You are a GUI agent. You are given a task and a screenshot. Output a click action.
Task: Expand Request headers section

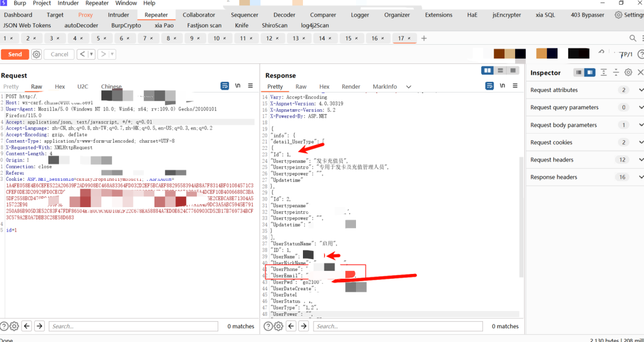tap(585, 159)
